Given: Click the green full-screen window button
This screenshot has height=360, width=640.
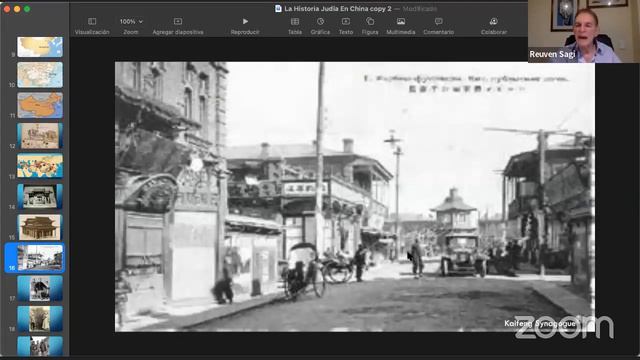Looking at the screenshot, I should [x=27, y=9].
